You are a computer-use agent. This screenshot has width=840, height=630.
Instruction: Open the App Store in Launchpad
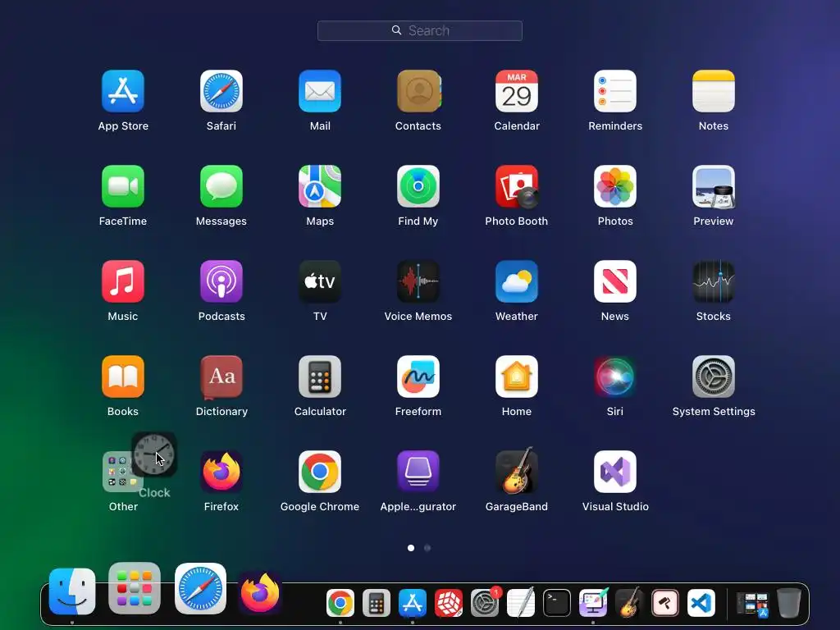tap(123, 91)
